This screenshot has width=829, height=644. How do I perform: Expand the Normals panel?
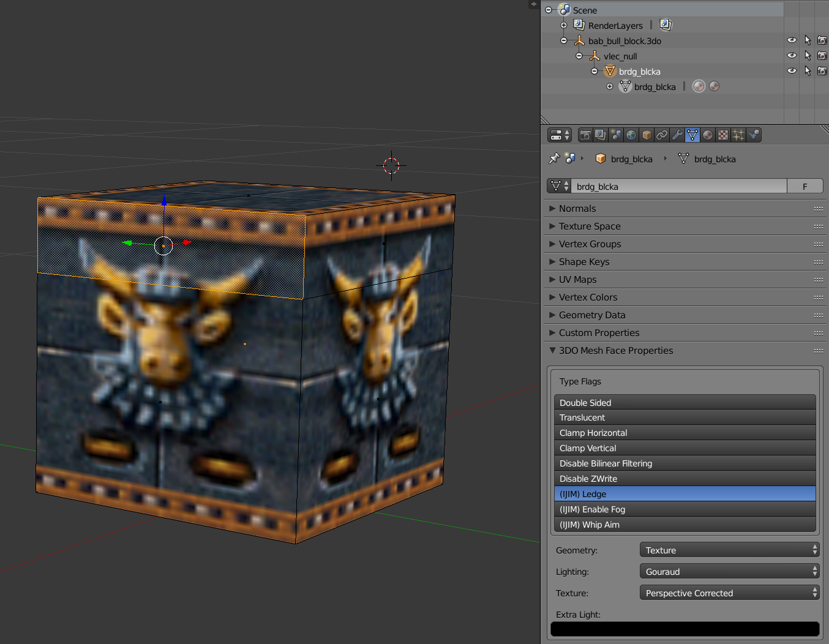click(x=685, y=209)
